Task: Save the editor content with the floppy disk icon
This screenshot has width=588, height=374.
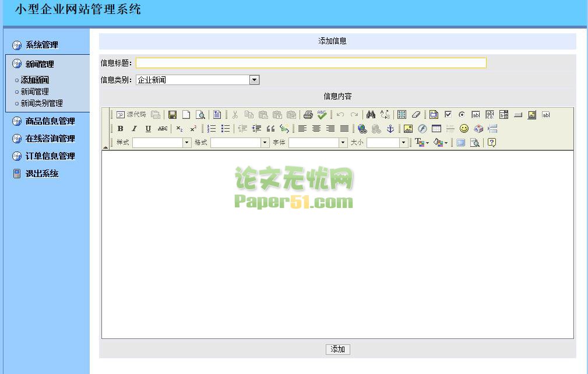Action: [x=172, y=115]
